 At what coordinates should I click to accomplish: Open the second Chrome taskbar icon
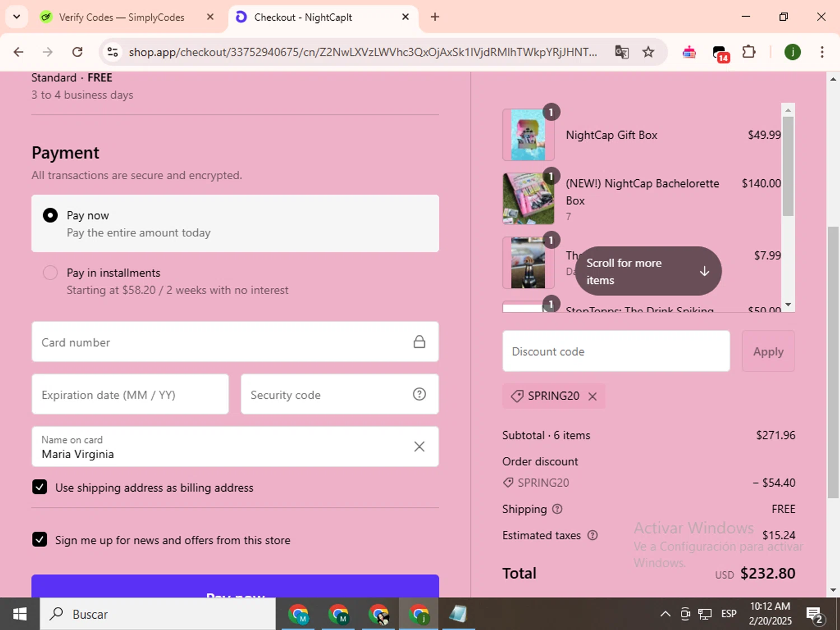point(338,614)
